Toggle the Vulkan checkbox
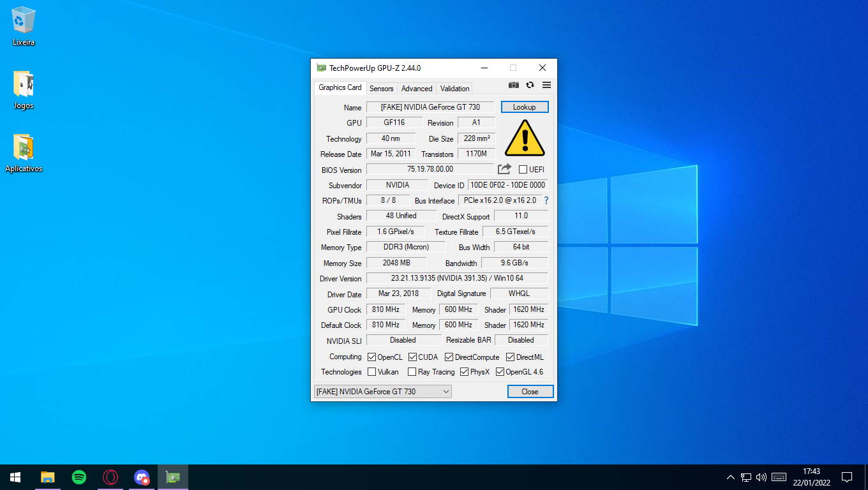The width and height of the screenshot is (868, 490). click(x=371, y=372)
